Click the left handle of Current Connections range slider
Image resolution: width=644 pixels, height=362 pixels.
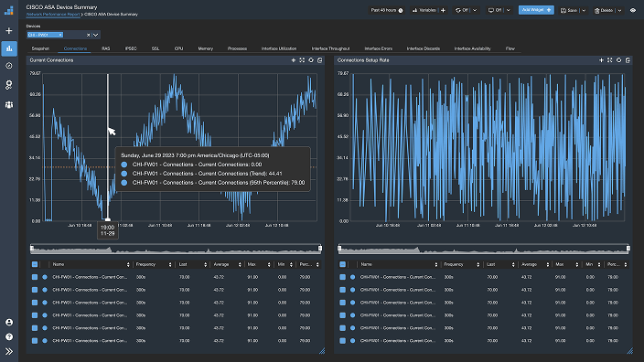[x=32, y=249]
